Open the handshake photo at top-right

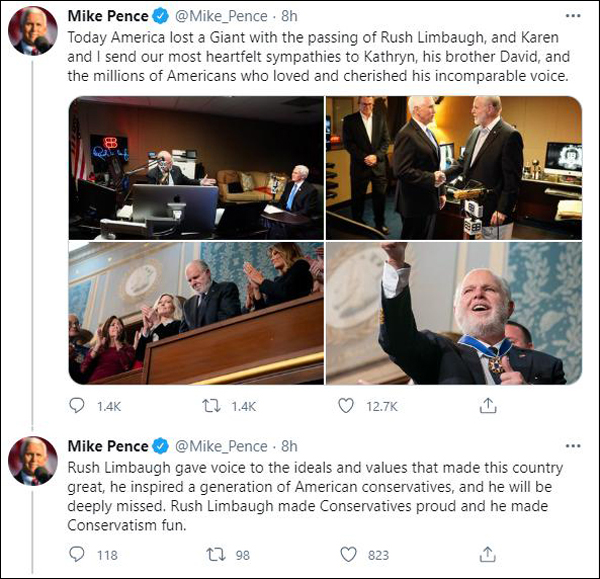pos(454,168)
